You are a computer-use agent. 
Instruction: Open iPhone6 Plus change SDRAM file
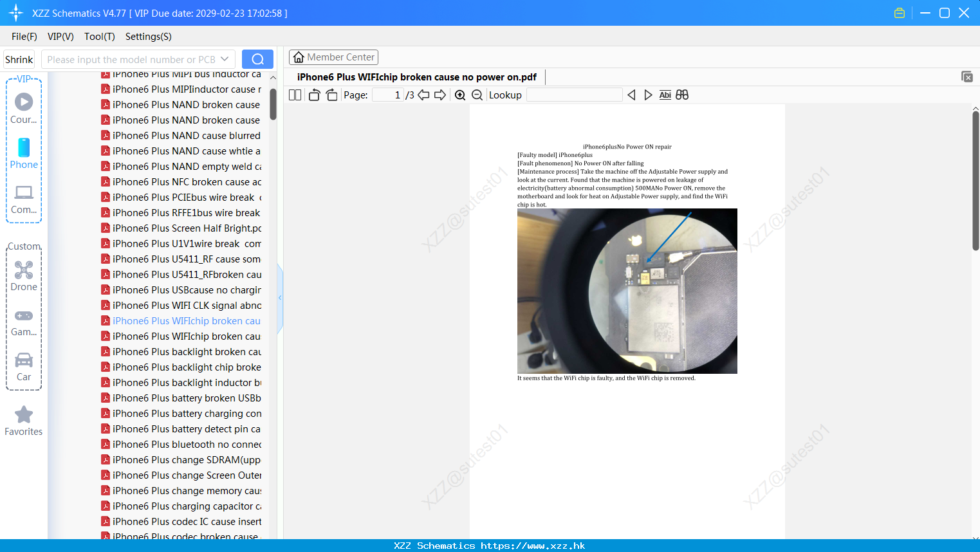pos(187,460)
